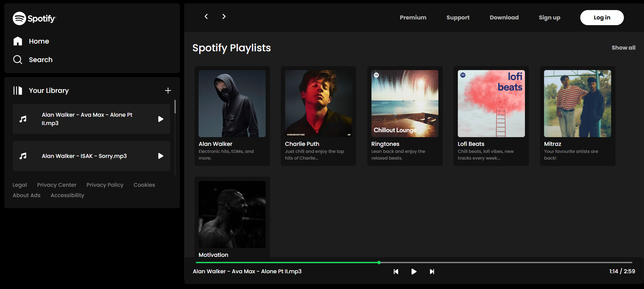Click the 'Alan Walker' playlist title text
Viewport: 644px width, 289px height.
coord(215,144)
